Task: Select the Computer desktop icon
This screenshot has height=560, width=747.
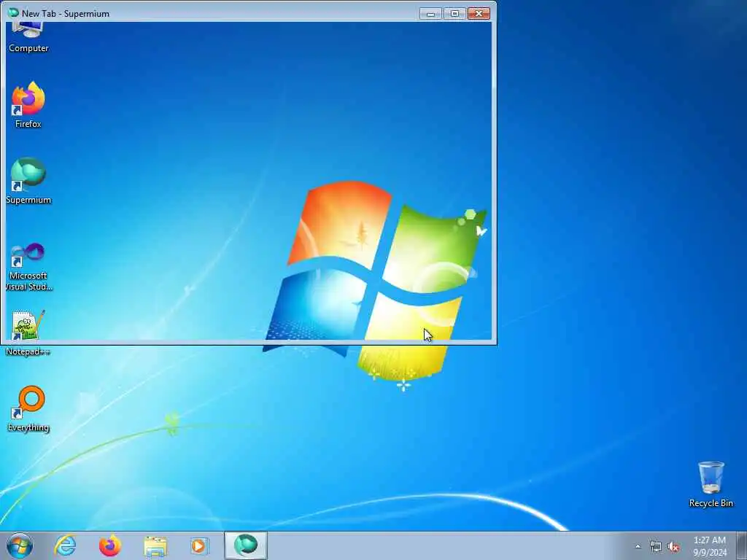Action: click(28, 38)
